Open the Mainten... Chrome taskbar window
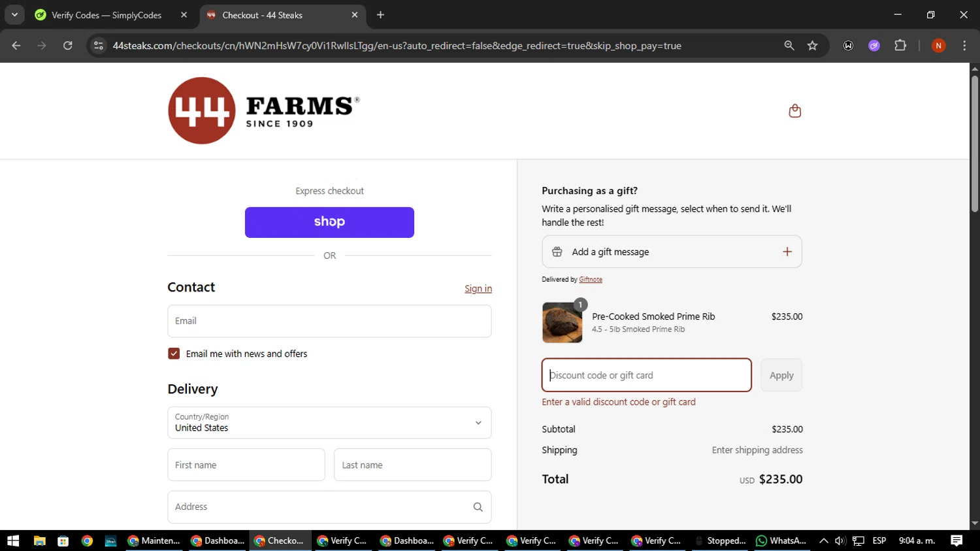This screenshot has height=551, width=980. pos(154,541)
